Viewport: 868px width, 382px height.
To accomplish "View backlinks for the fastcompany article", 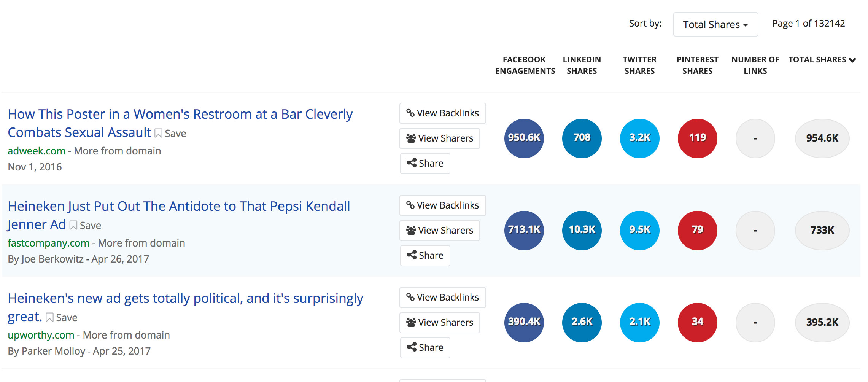I will [443, 205].
